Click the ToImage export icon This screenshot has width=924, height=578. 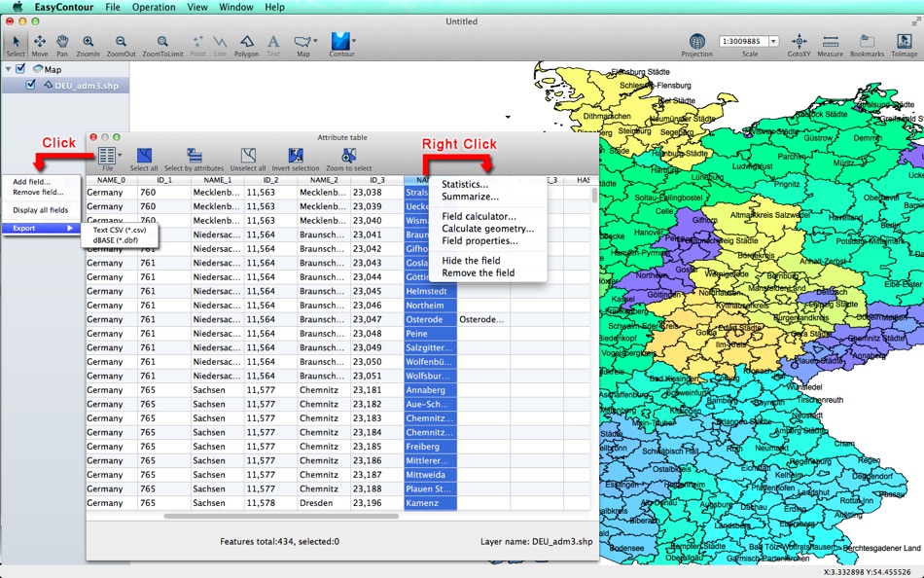[904, 45]
